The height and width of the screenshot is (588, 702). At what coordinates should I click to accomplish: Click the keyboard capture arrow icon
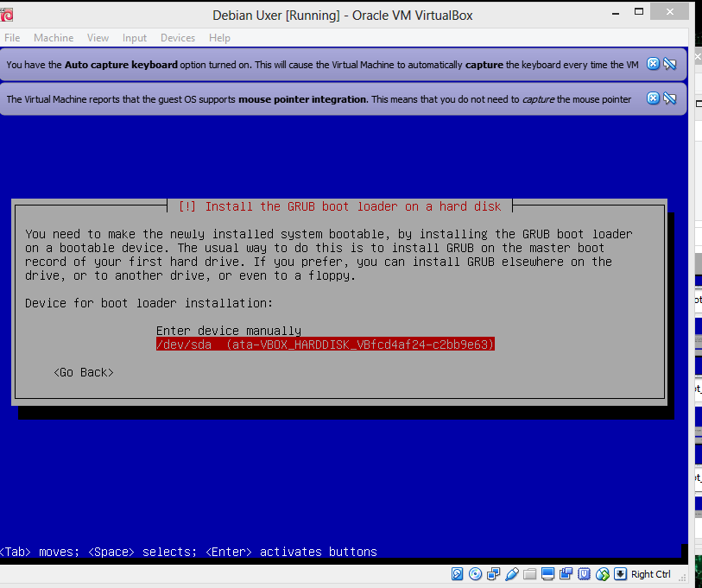621,573
